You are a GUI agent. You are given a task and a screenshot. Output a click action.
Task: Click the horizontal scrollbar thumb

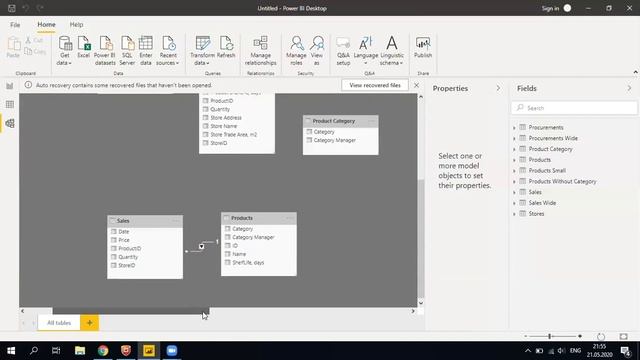[131, 311]
